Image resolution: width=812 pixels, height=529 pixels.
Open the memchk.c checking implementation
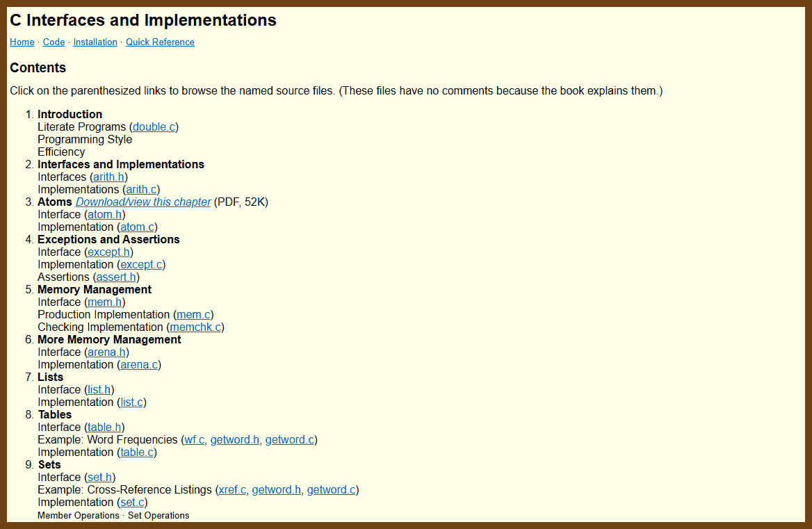click(x=195, y=327)
